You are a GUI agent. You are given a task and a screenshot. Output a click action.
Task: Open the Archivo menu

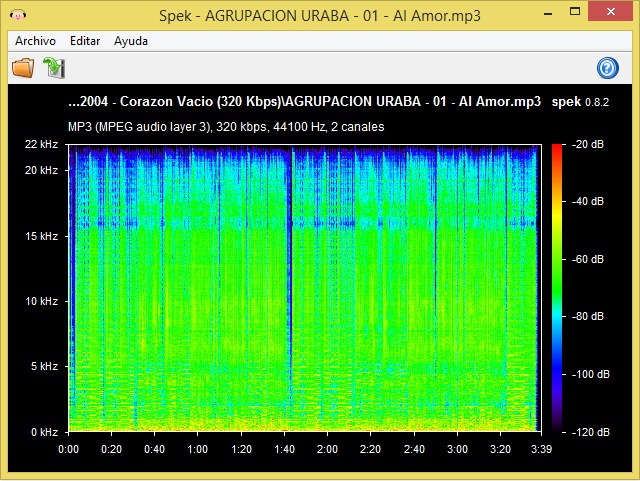pyautogui.click(x=36, y=41)
